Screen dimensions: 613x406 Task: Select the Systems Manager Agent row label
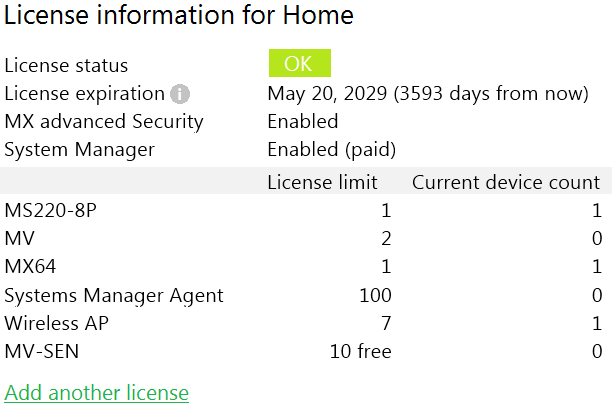[x=114, y=295]
